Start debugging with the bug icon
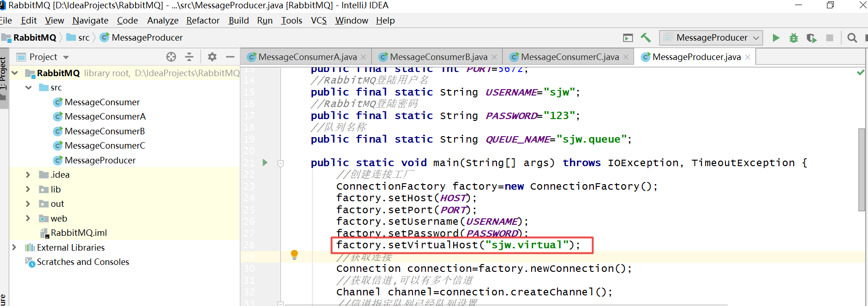Viewport: 868px width, 306px height. tap(794, 38)
